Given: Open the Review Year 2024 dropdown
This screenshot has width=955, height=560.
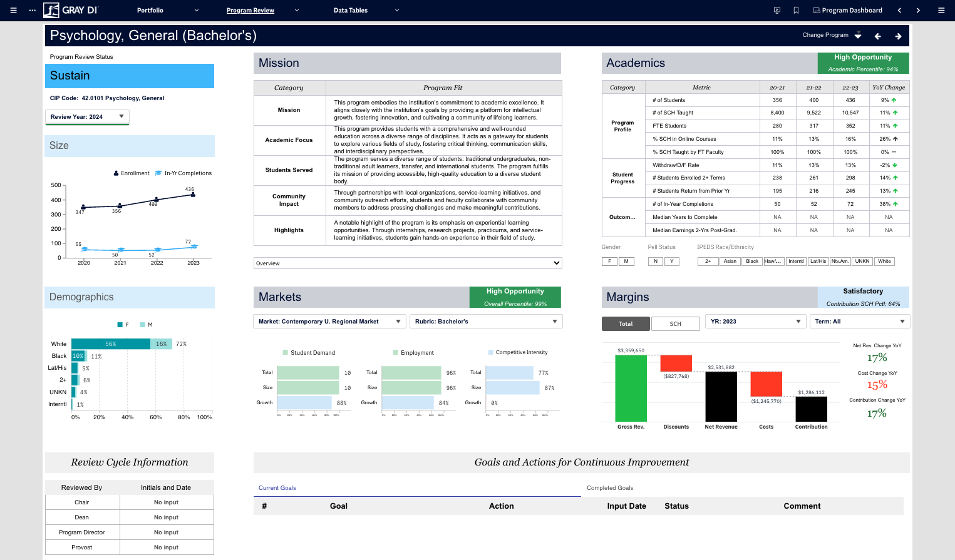Looking at the screenshot, I should (87, 117).
